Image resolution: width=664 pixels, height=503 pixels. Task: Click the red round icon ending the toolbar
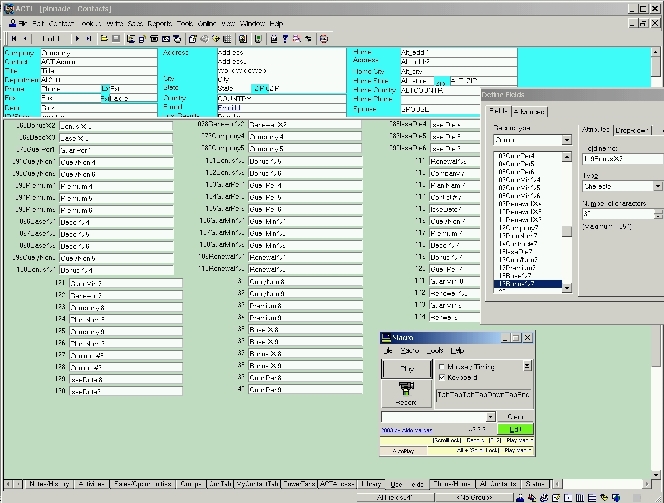coord(324,39)
